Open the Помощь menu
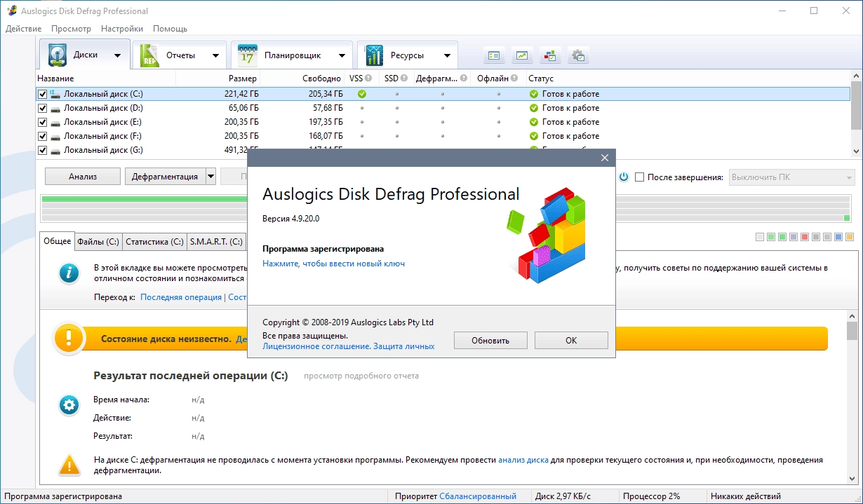Screen dimensions: 863x504 coord(170,29)
